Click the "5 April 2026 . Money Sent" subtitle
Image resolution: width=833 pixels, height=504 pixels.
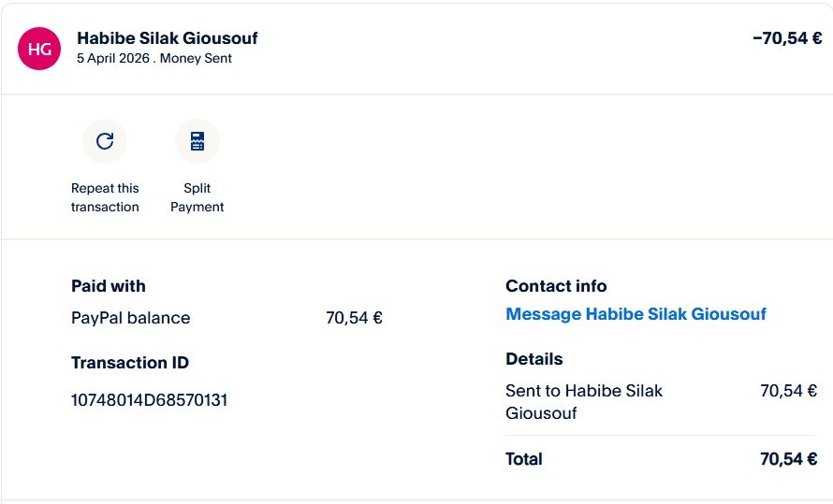tap(154, 58)
